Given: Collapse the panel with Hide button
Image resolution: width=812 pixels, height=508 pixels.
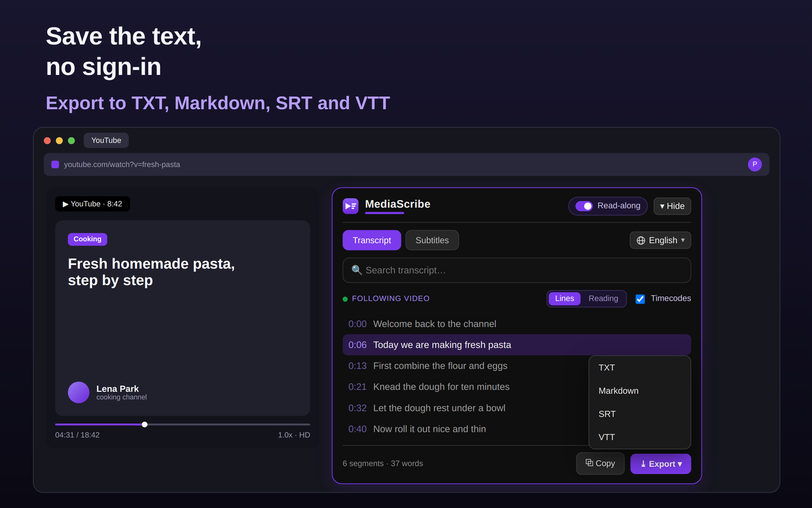Looking at the screenshot, I should pyautogui.click(x=672, y=206).
